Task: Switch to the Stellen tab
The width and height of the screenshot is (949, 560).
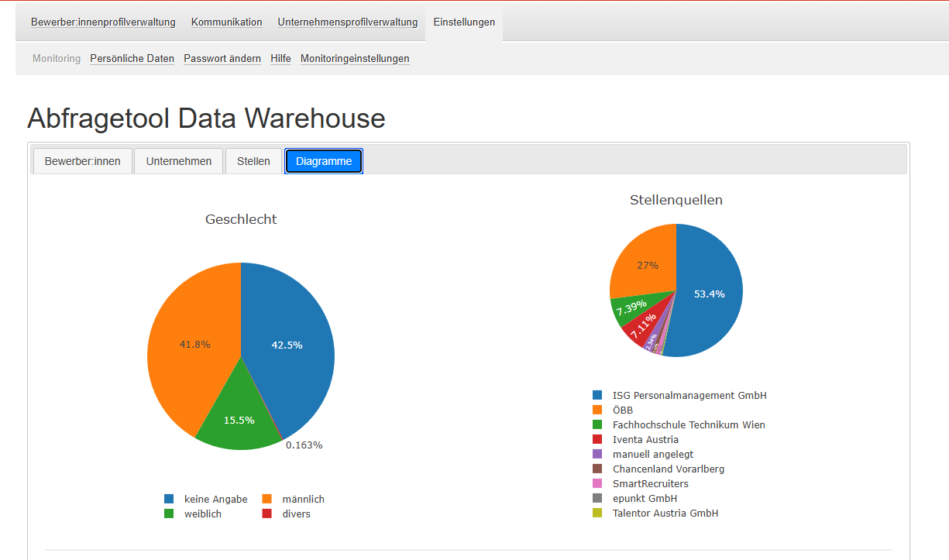Action: pos(253,161)
